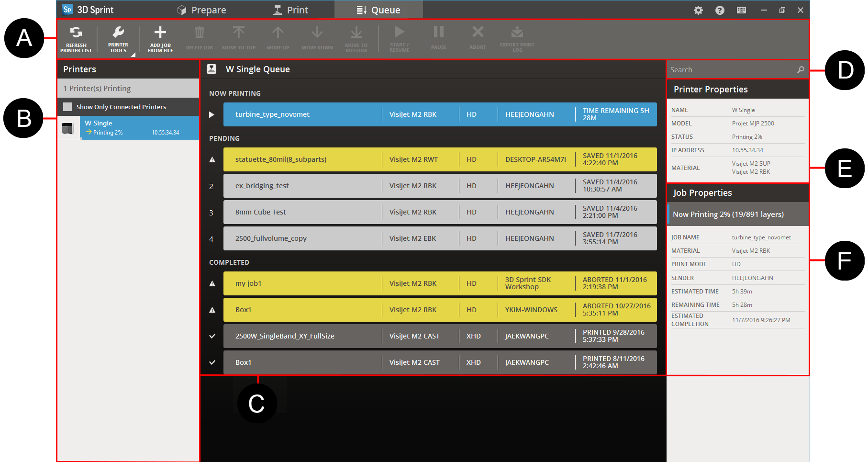
Task: Click the Move Down arrow icon
Action: pos(317,33)
